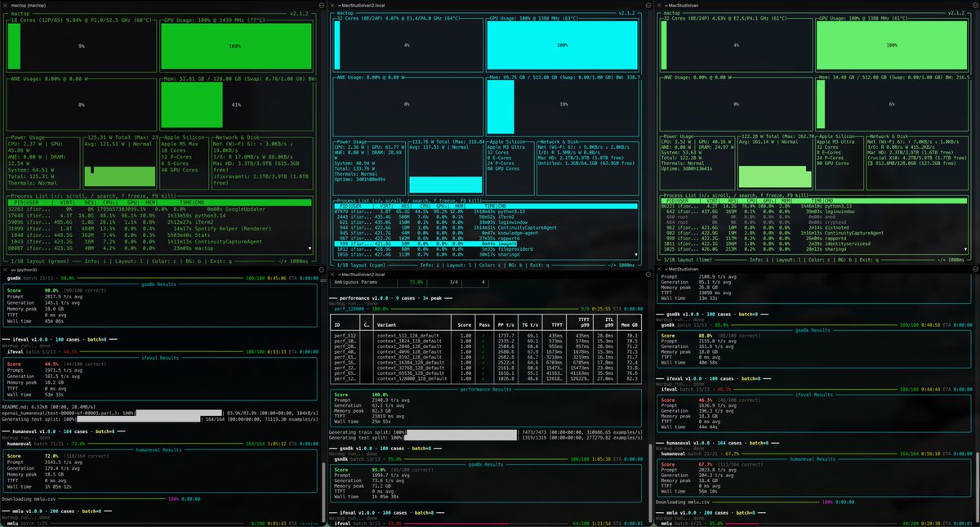Toggle theme via Color: c in cyan status bar
The width and height of the screenshot is (980, 527).
(x=490, y=265)
